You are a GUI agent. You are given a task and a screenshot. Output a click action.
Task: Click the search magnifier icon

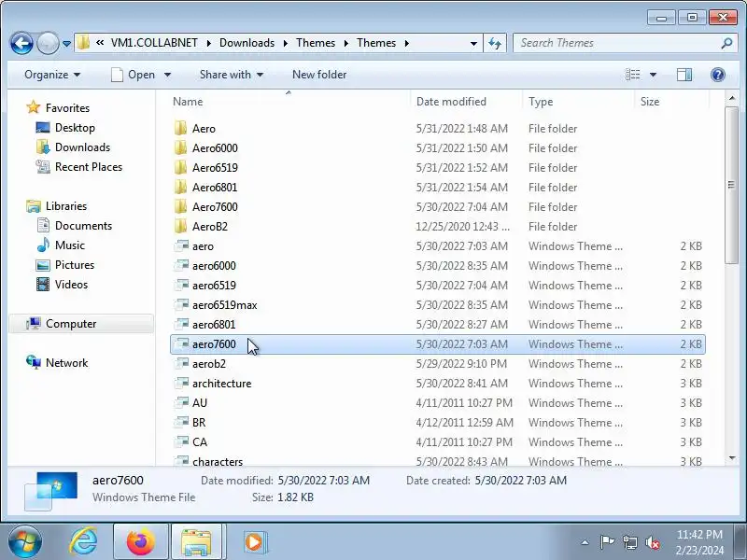[726, 43]
